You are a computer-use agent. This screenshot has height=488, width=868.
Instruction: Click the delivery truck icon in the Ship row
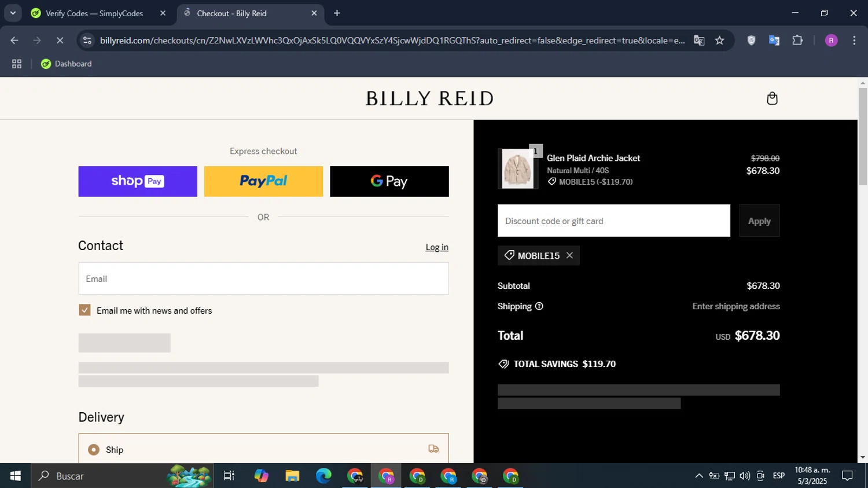click(433, 449)
